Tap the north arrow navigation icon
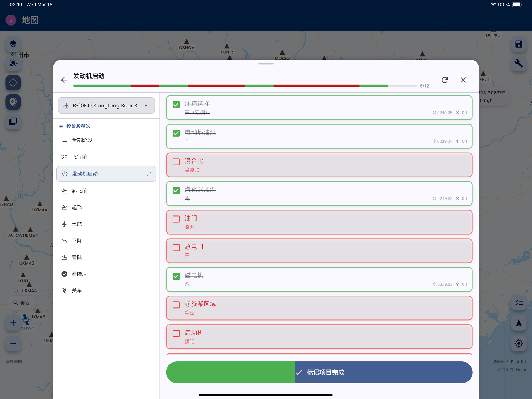Screen dimensions: 532x399 click(x=519, y=323)
